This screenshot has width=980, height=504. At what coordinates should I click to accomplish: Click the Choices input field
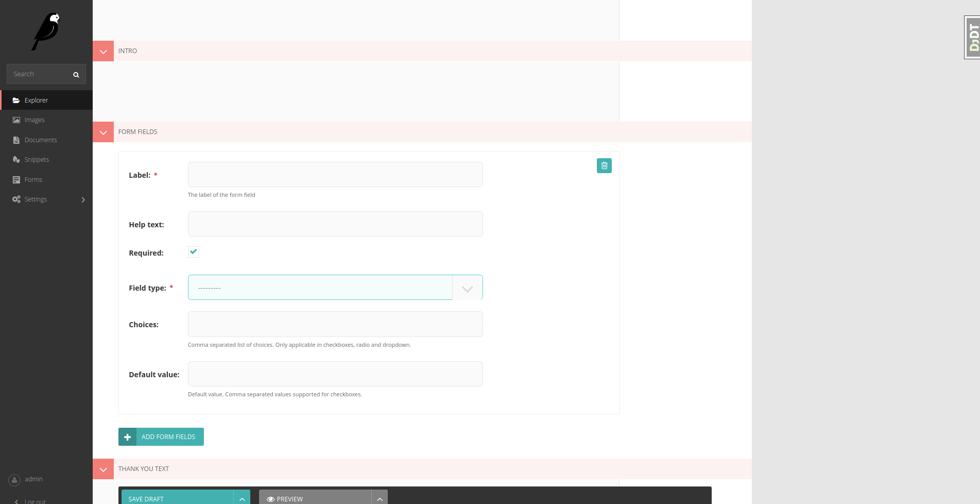pyautogui.click(x=335, y=324)
